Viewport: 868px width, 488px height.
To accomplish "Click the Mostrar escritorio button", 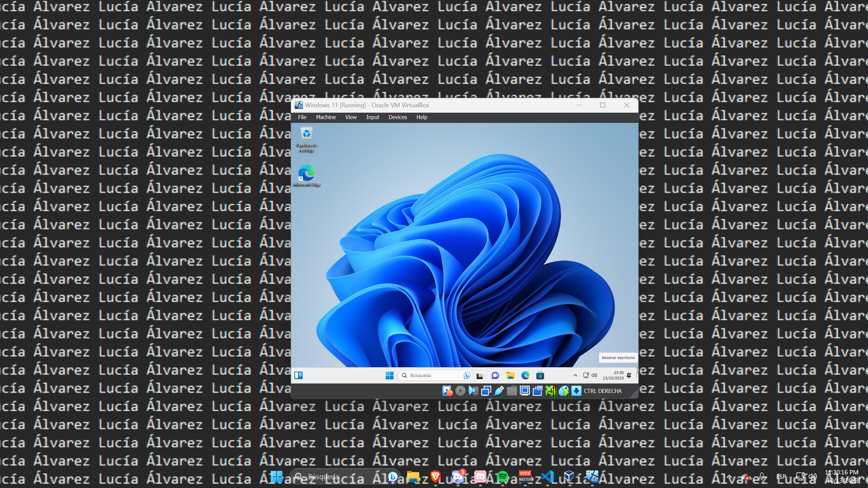I will (x=618, y=358).
